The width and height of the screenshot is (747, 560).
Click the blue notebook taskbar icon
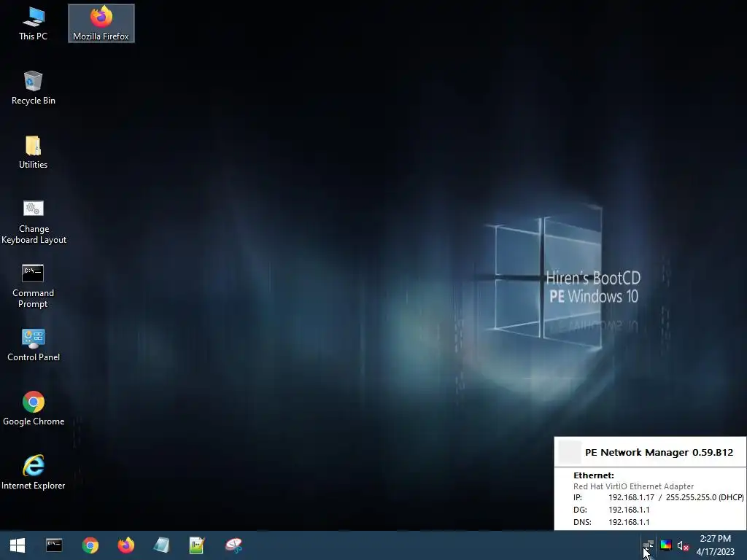[x=161, y=545]
